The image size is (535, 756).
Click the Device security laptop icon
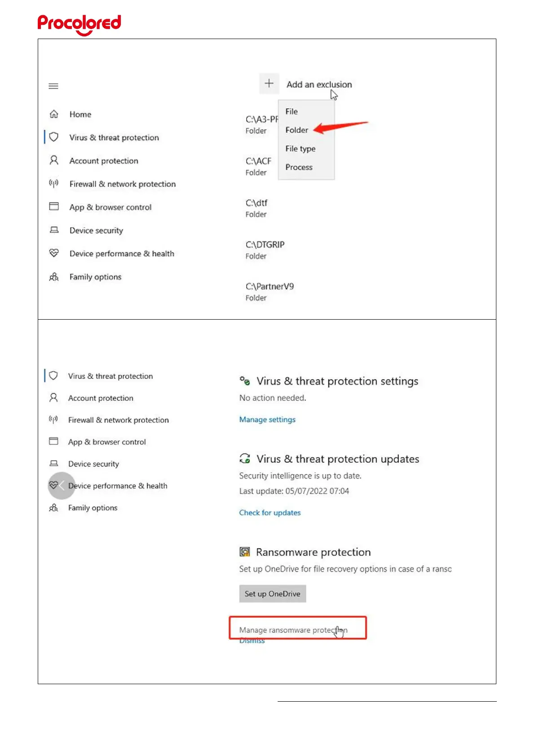coord(54,230)
